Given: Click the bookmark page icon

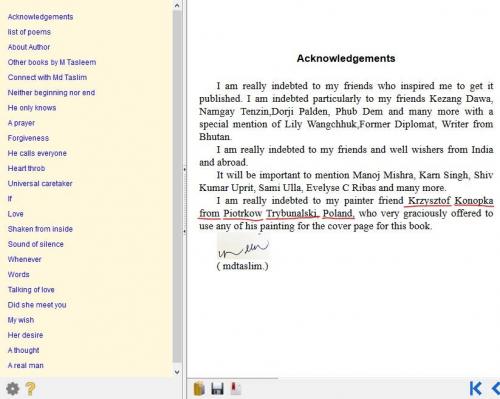Looking at the screenshot, I should [236, 388].
